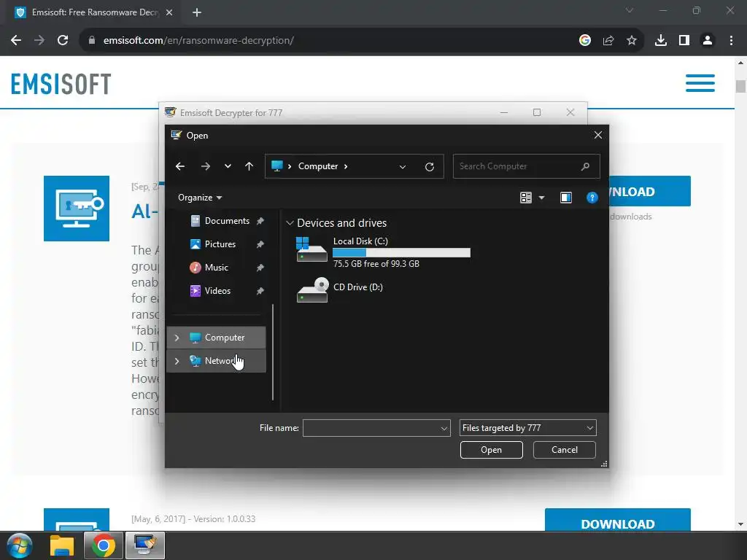Open File Explorer from taskbar
The height and width of the screenshot is (560, 747).
62,545
